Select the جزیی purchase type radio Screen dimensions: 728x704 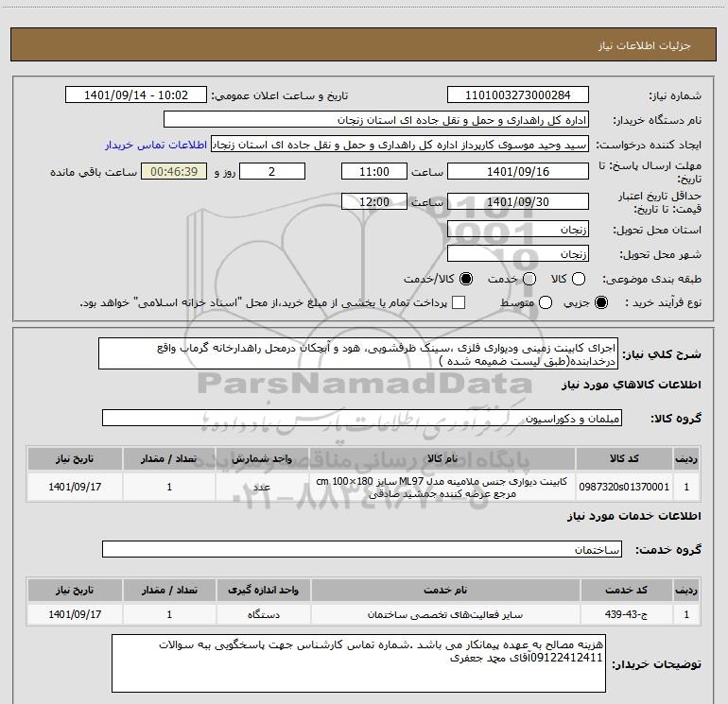tap(601, 303)
